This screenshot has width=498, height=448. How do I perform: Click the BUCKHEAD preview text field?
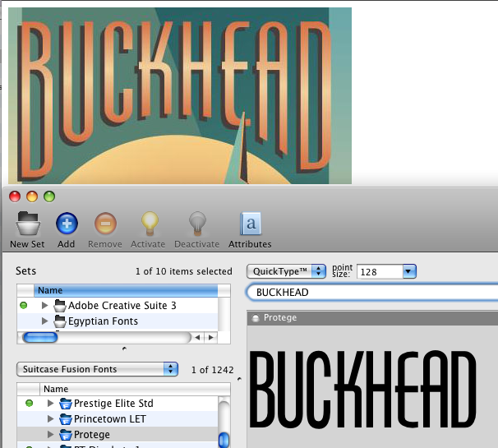pos(372,293)
